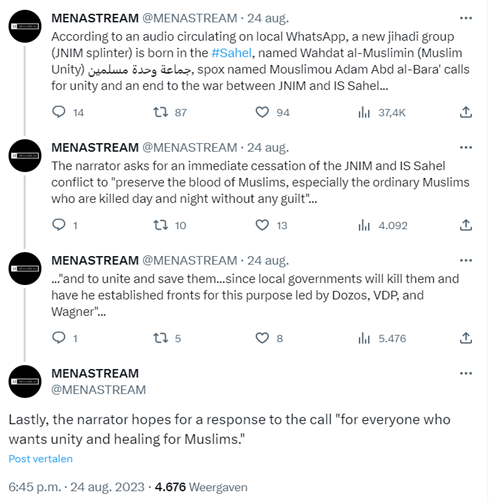
Task: Share the second tweet about immediate cessation
Action: (x=466, y=225)
